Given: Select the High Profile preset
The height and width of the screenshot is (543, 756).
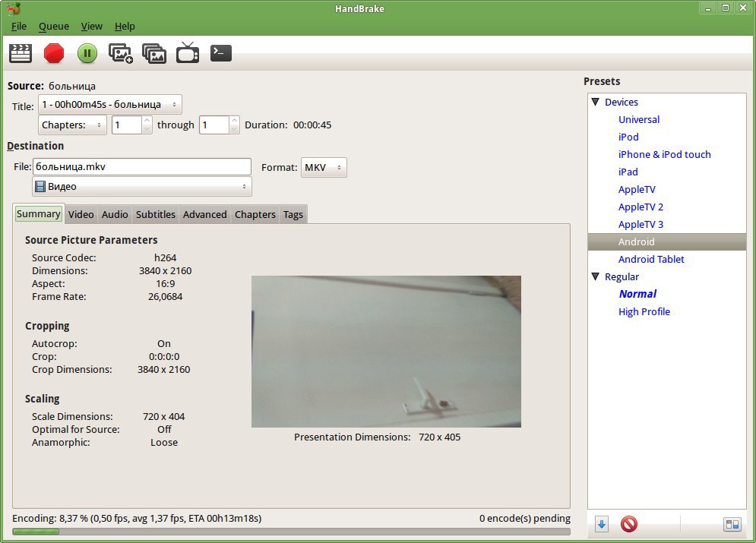Looking at the screenshot, I should (644, 311).
